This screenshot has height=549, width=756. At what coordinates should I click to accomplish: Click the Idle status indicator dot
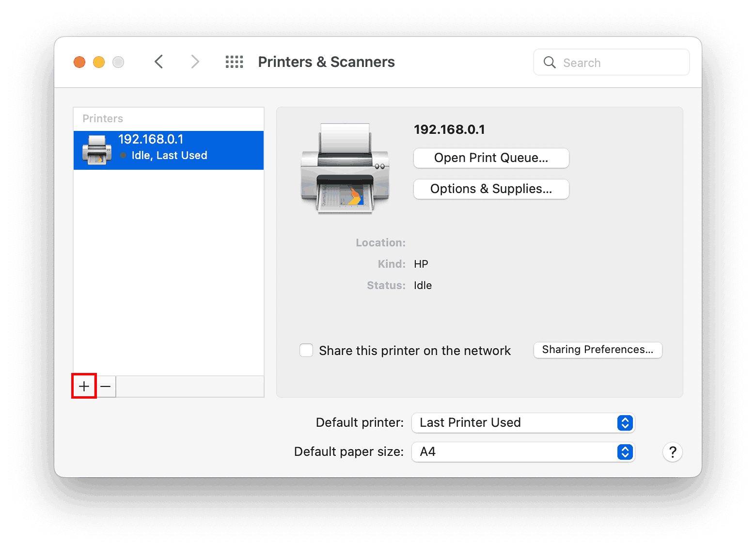[124, 156]
